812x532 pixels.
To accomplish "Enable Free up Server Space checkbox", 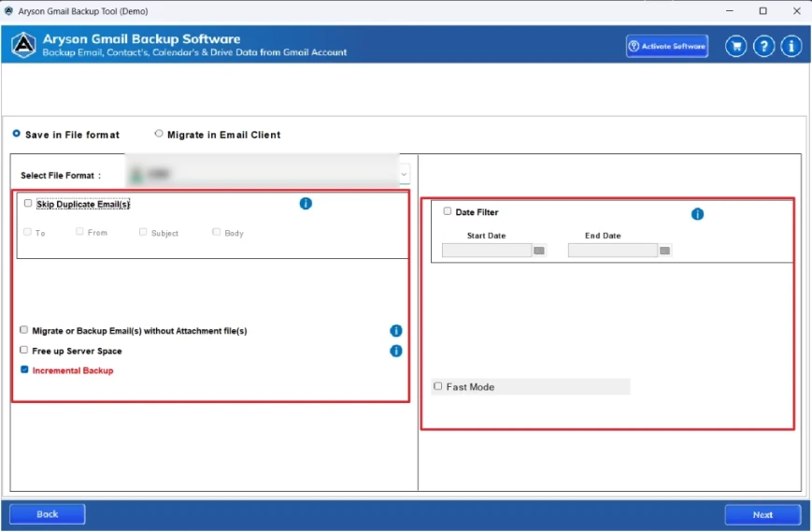I will point(23,350).
